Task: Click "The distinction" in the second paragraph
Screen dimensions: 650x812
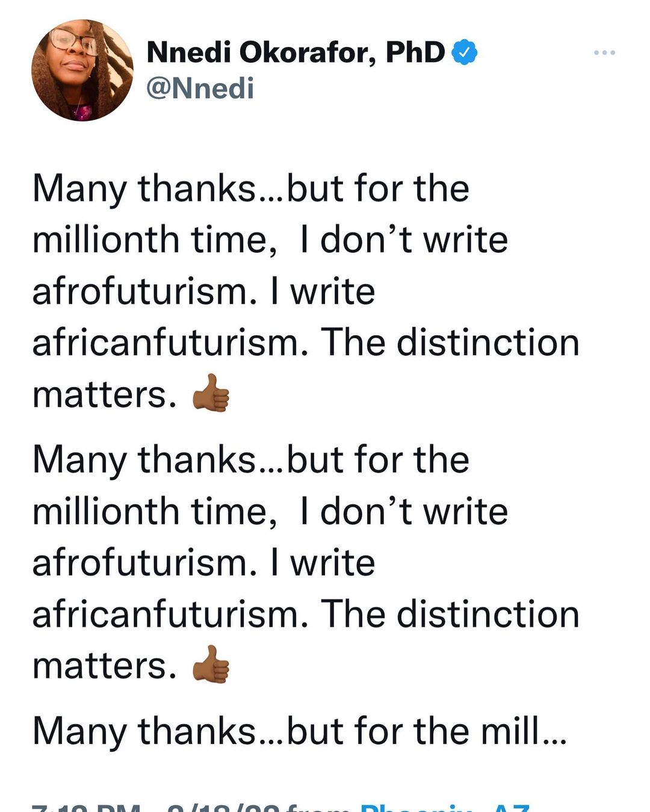Action: (x=450, y=615)
